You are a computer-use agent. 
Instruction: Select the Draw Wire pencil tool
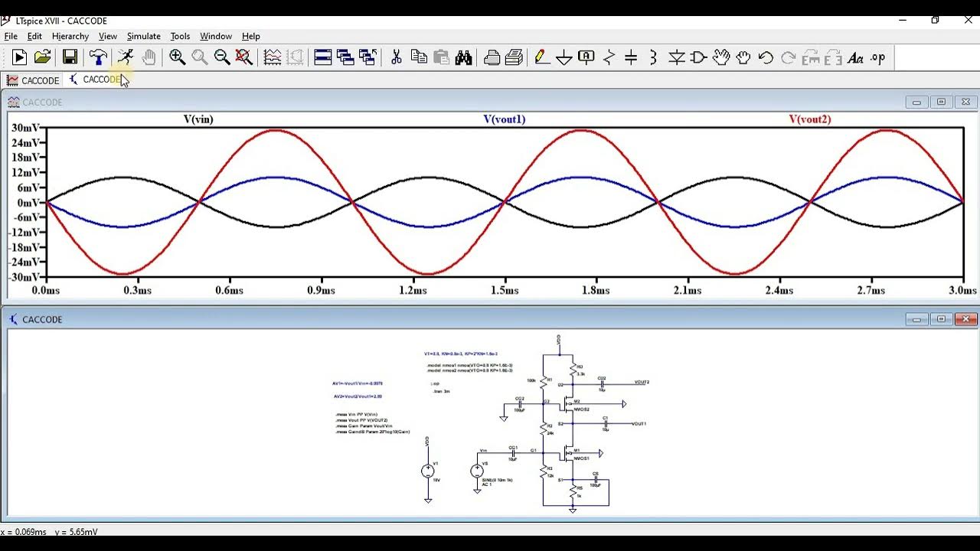click(x=542, y=57)
